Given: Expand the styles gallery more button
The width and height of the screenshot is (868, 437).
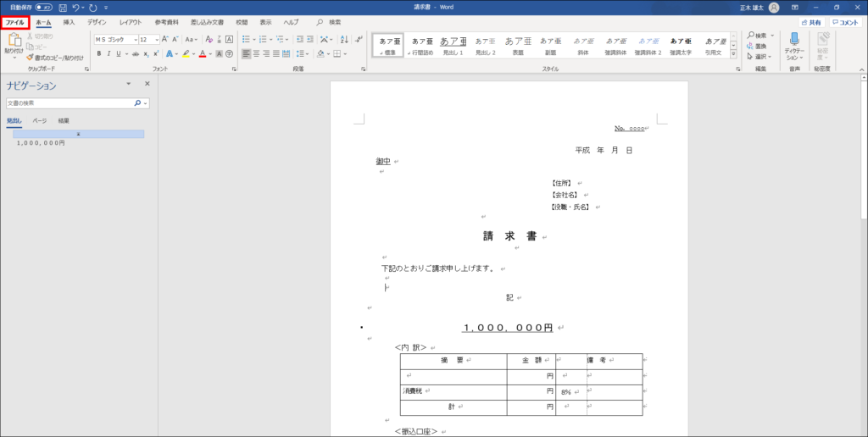Looking at the screenshot, I should click(733, 54).
